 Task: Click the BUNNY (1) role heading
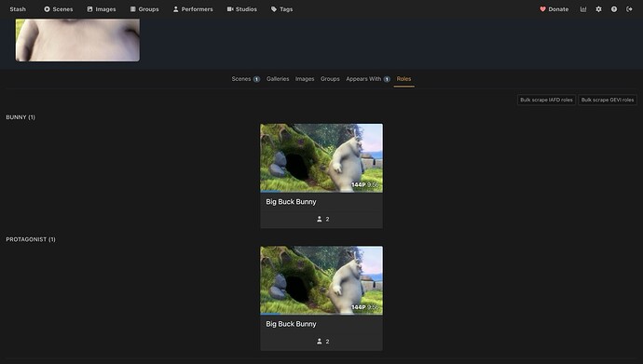pos(21,117)
